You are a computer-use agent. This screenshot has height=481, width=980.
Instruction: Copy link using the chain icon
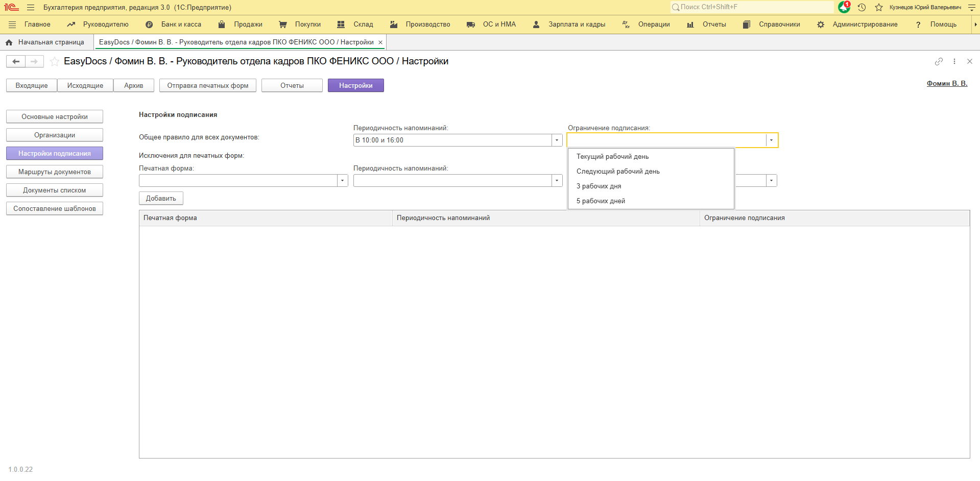point(939,61)
